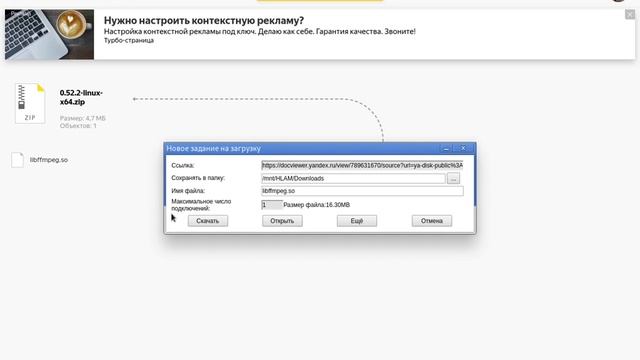
Task: Open the folder browse button
Action: point(453,178)
